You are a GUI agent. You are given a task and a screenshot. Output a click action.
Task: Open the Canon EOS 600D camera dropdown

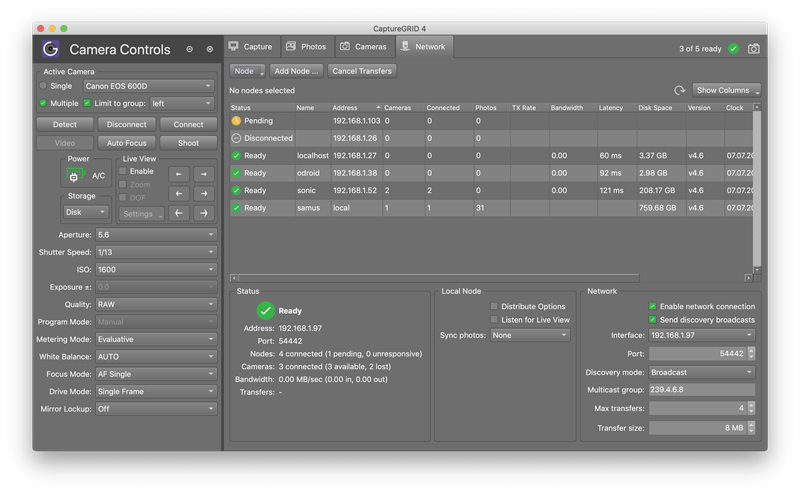(148, 86)
